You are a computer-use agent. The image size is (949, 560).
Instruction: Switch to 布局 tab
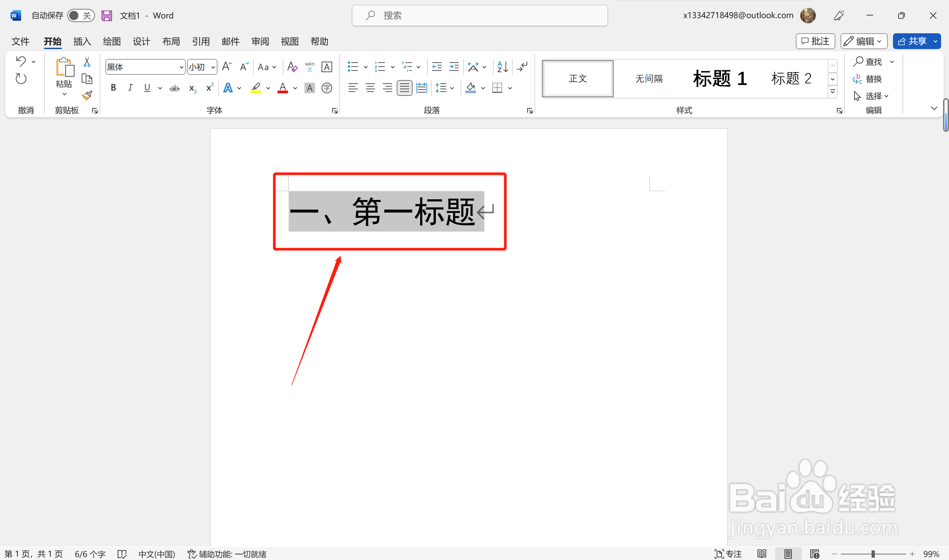click(171, 42)
